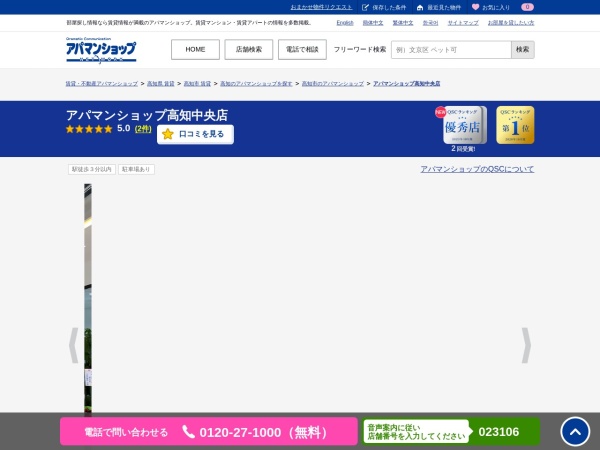The width and height of the screenshot is (600, 450).
Task: Open 電話で相談 in the navigation
Action: pos(302,49)
